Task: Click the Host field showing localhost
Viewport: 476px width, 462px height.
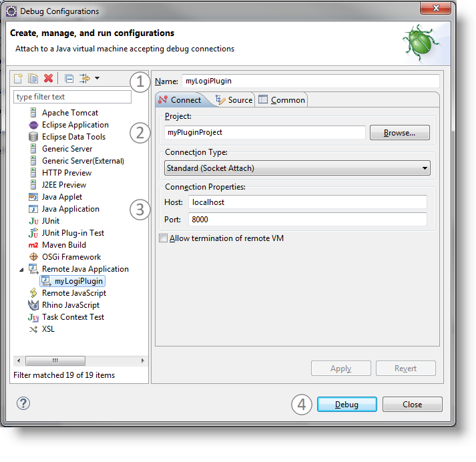Action: click(x=308, y=202)
